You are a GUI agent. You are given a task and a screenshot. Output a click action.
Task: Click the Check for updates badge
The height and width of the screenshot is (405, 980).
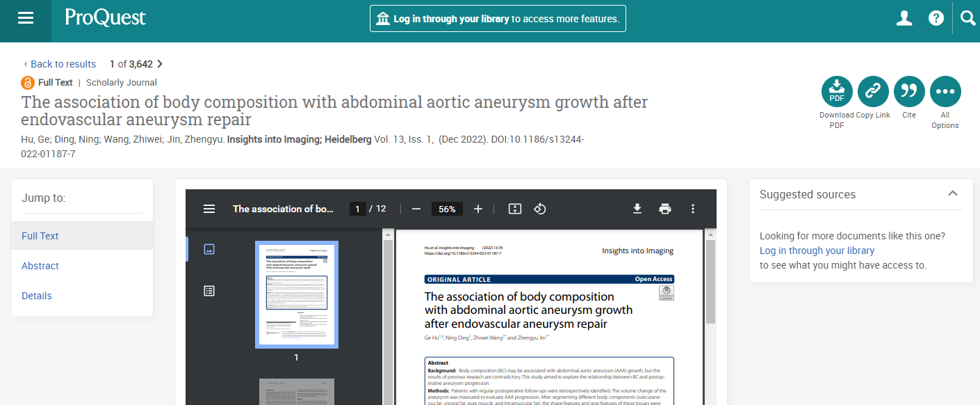click(x=667, y=293)
